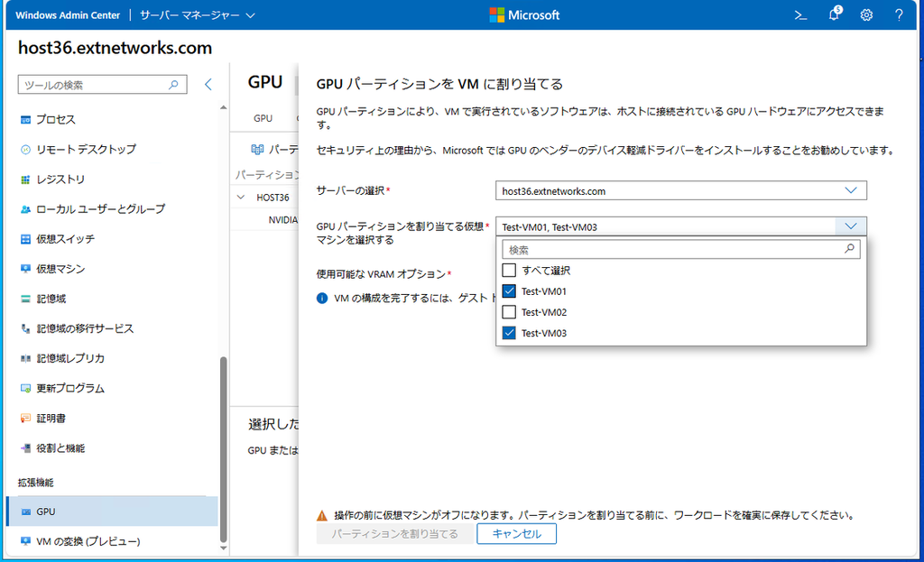Click the search magnifier in tool search

173,85
